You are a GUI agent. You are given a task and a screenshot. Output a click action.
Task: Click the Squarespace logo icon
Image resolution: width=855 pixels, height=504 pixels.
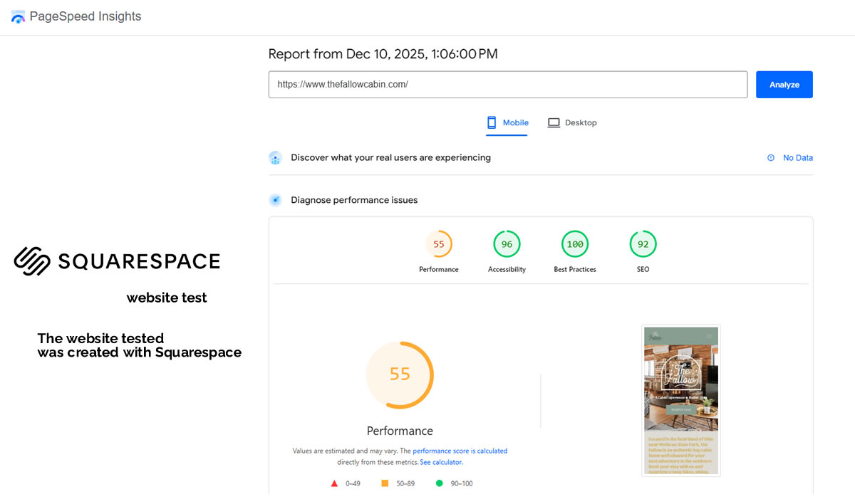coord(32,261)
